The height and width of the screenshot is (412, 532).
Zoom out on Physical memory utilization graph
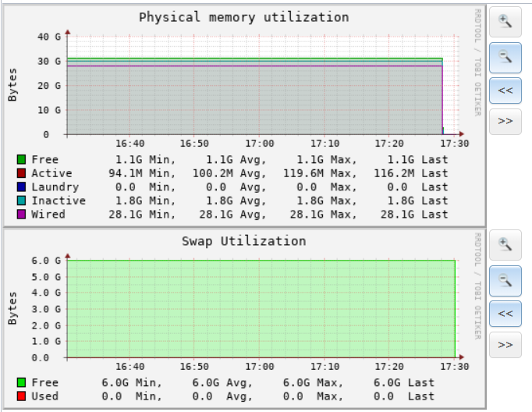click(x=505, y=56)
